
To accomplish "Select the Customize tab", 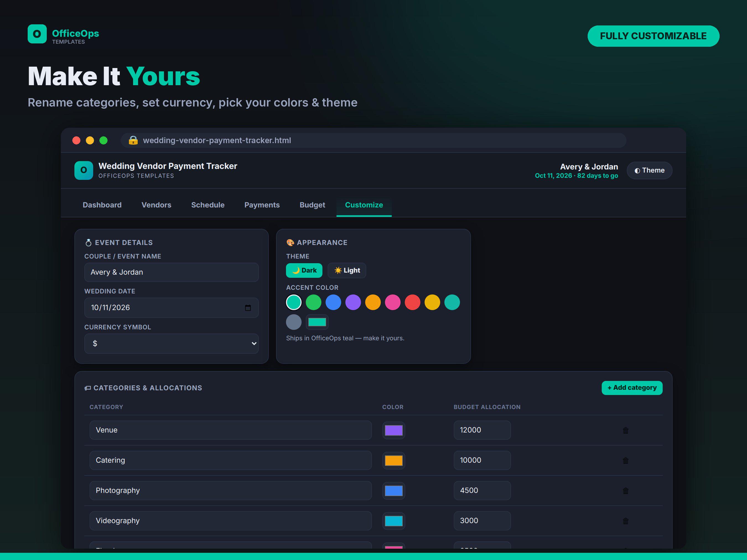I will coord(364,205).
